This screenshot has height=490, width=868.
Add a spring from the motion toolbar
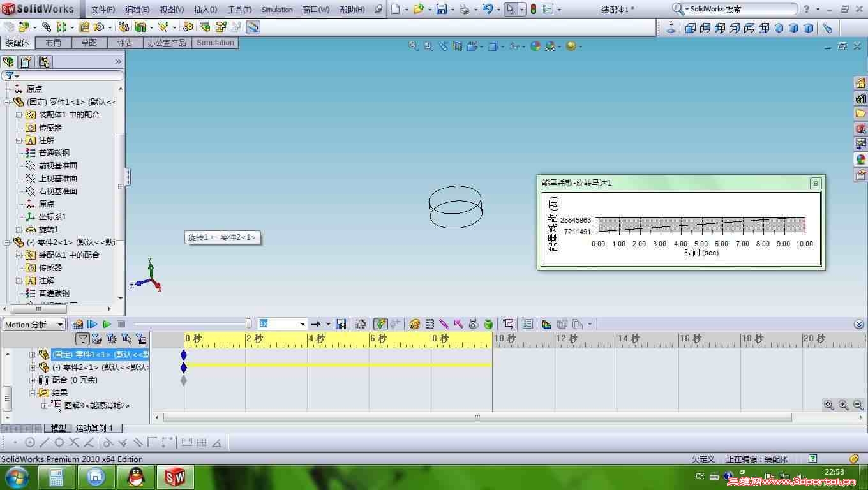pyautogui.click(x=430, y=324)
